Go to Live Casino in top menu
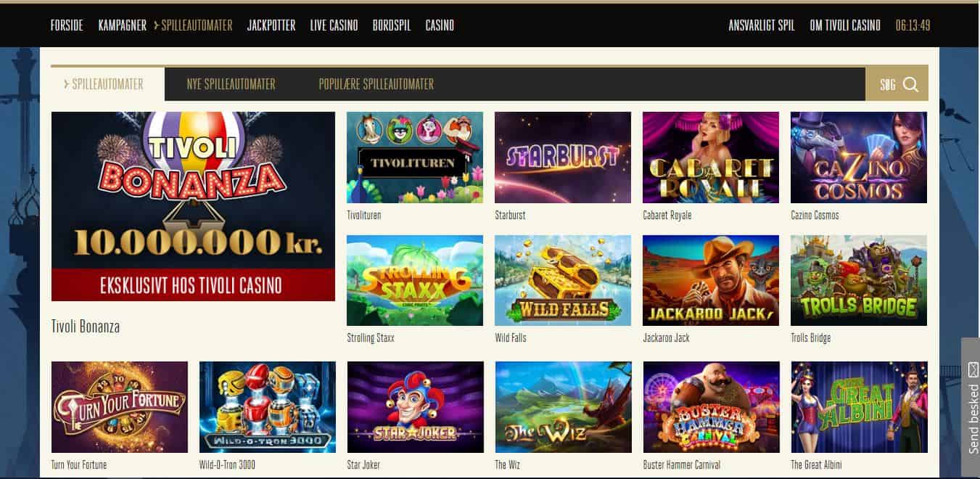 pyautogui.click(x=334, y=25)
